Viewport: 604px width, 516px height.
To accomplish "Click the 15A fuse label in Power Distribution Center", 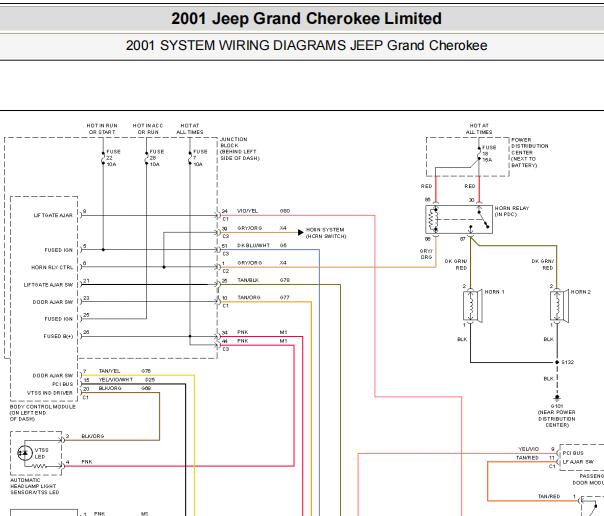I will coord(489,154).
